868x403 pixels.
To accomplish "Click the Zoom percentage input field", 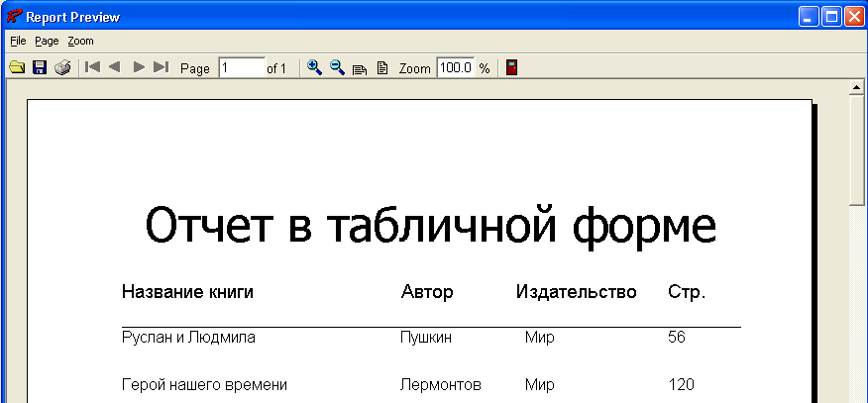I will click(x=456, y=68).
